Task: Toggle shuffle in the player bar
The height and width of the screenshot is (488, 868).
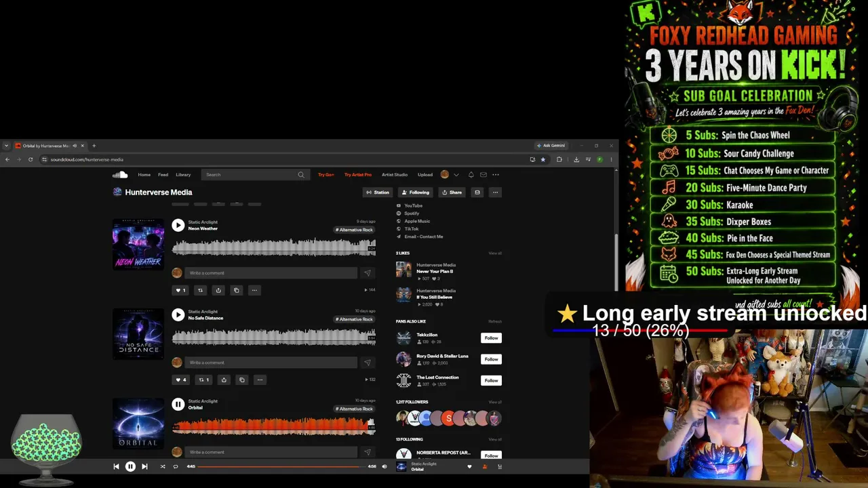Action: (162, 466)
